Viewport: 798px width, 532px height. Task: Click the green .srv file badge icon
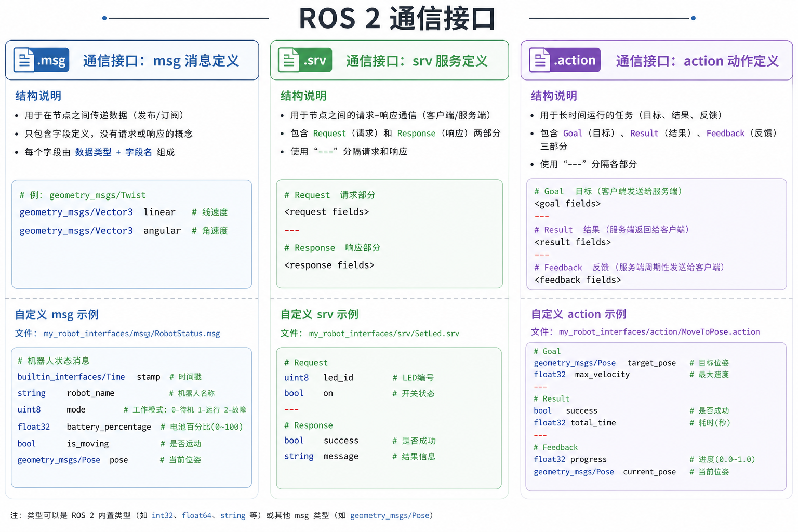coord(305,60)
